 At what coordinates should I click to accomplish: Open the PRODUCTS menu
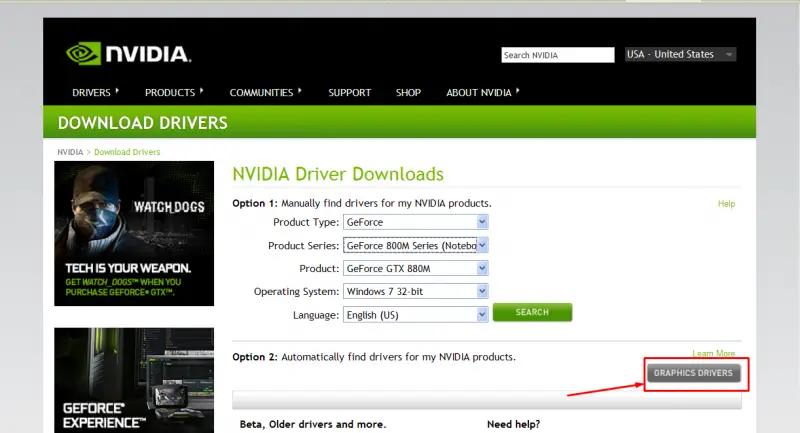170,93
